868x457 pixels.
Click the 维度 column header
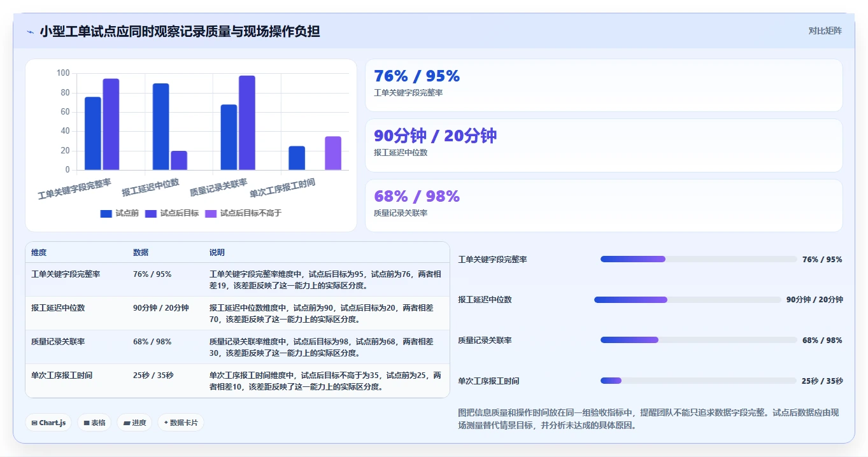[x=39, y=253]
